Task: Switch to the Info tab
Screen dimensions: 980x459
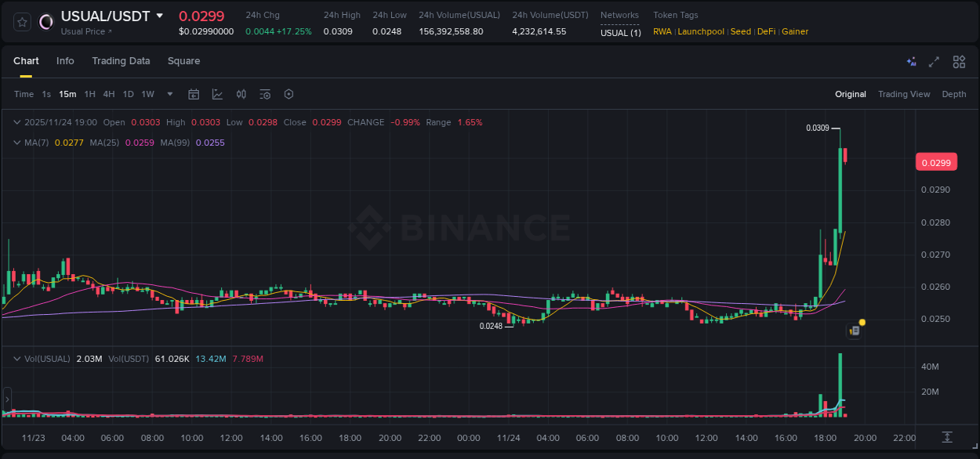Action: pyautogui.click(x=65, y=60)
